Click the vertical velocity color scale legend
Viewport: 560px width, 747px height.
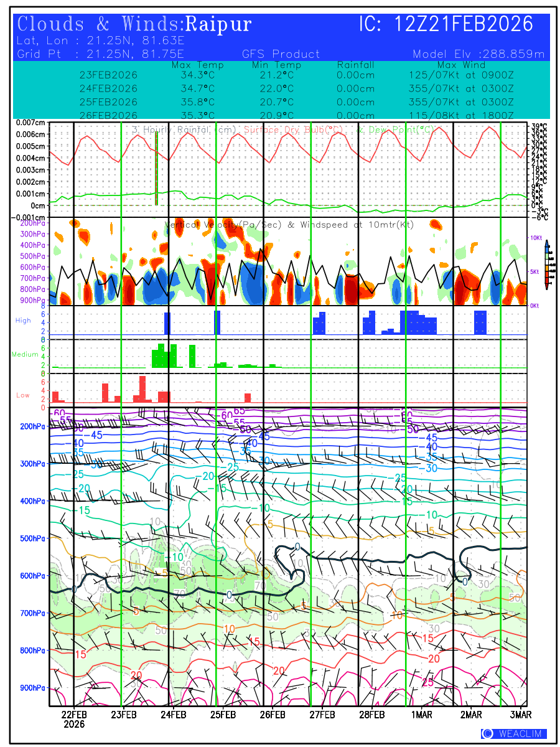coord(546,265)
